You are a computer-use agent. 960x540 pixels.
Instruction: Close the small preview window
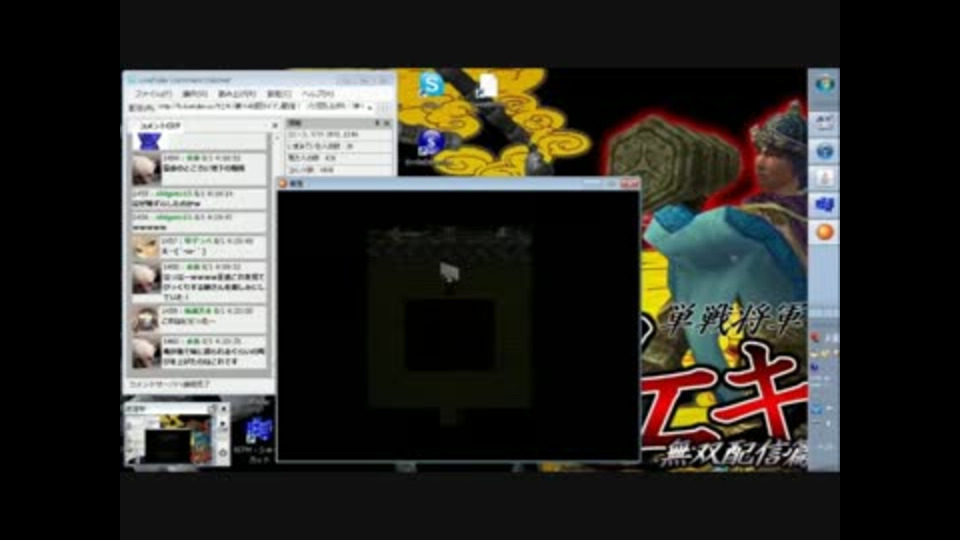click(223, 408)
